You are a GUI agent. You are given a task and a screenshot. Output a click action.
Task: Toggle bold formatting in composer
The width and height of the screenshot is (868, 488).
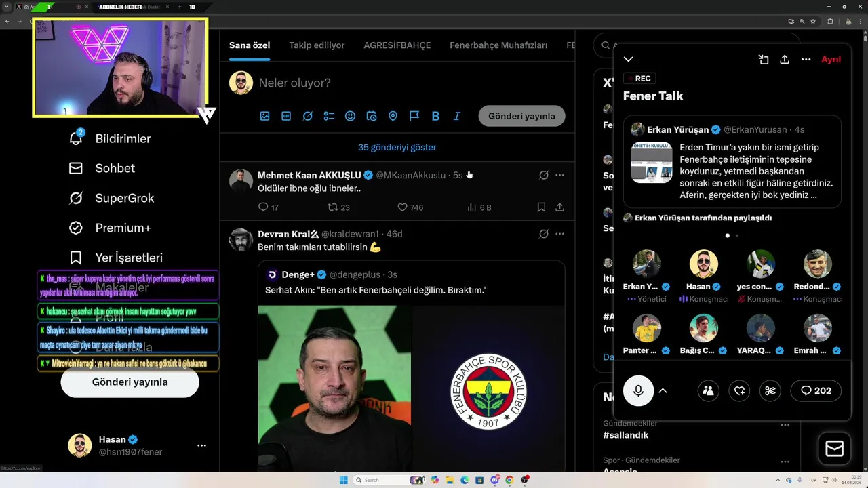point(435,116)
